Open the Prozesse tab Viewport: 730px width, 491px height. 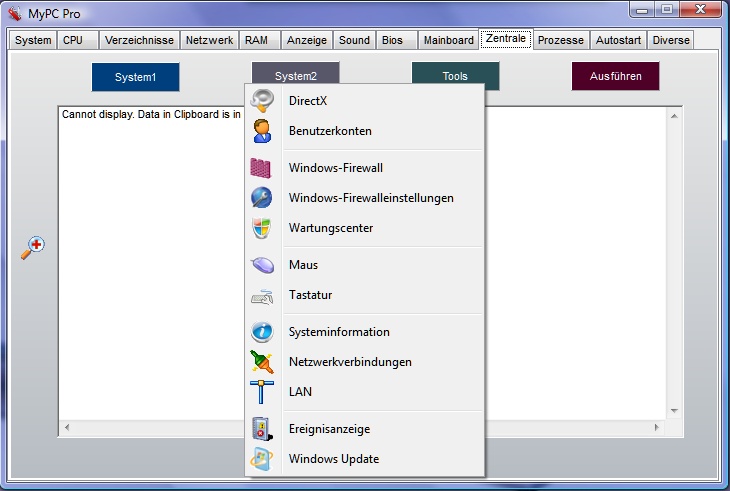[x=561, y=40]
